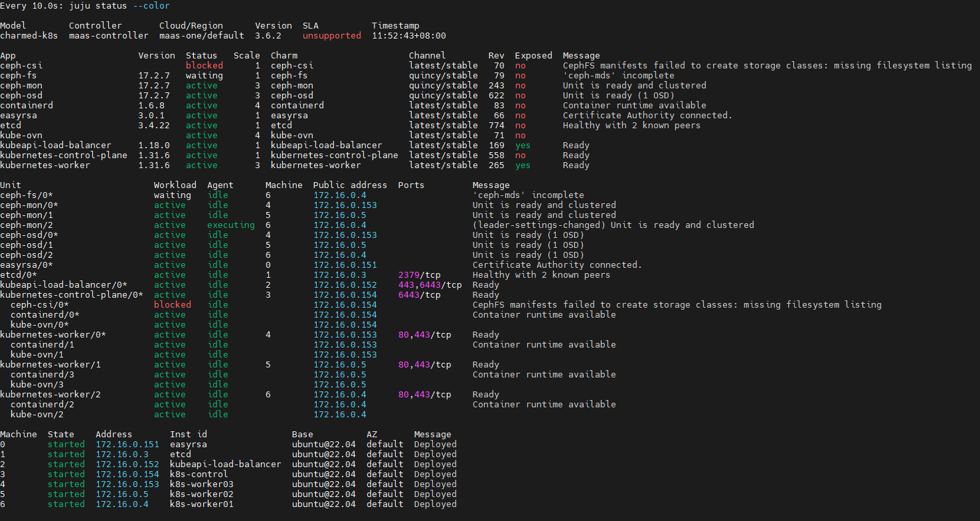The width and height of the screenshot is (980, 521).
Task: Select '(leader-settings-changed)' message text
Action: pyautogui.click(x=539, y=225)
